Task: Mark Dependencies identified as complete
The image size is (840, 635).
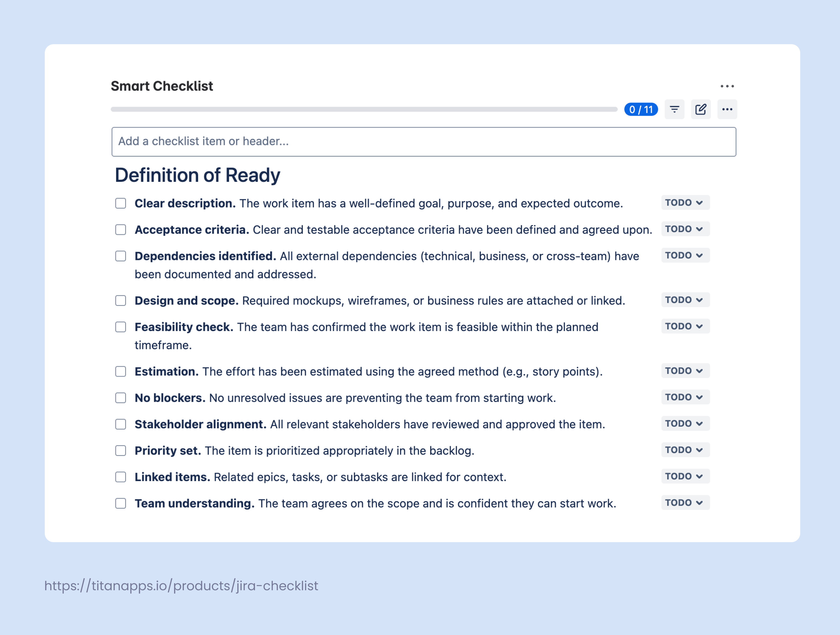Action: (x=120, y=256)
